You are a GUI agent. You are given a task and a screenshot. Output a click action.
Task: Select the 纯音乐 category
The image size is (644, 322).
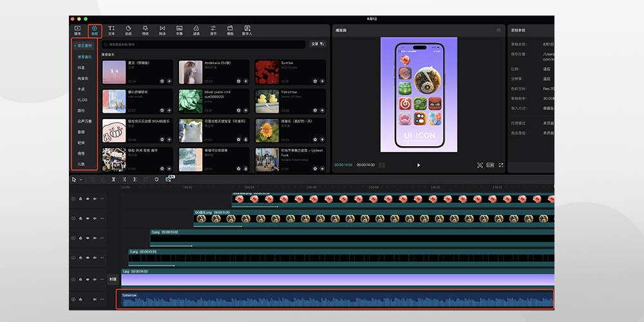coord(83,79)
